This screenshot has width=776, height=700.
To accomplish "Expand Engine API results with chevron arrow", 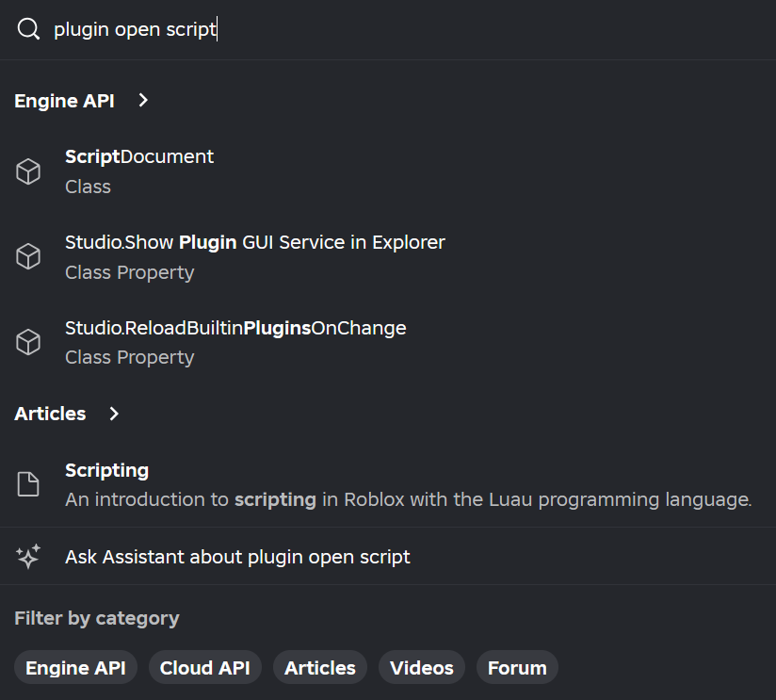I will (x=143, y=101).
